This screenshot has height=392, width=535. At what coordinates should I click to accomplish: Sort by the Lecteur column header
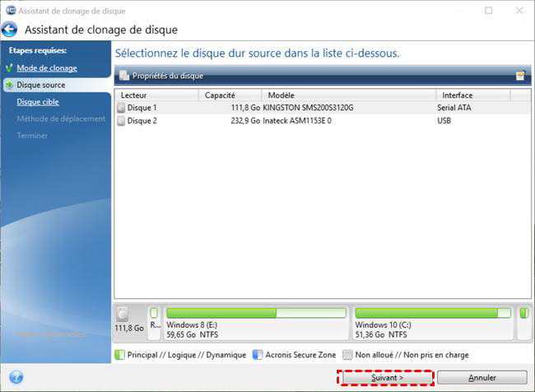pyautogui.click(x=156, y=96)
